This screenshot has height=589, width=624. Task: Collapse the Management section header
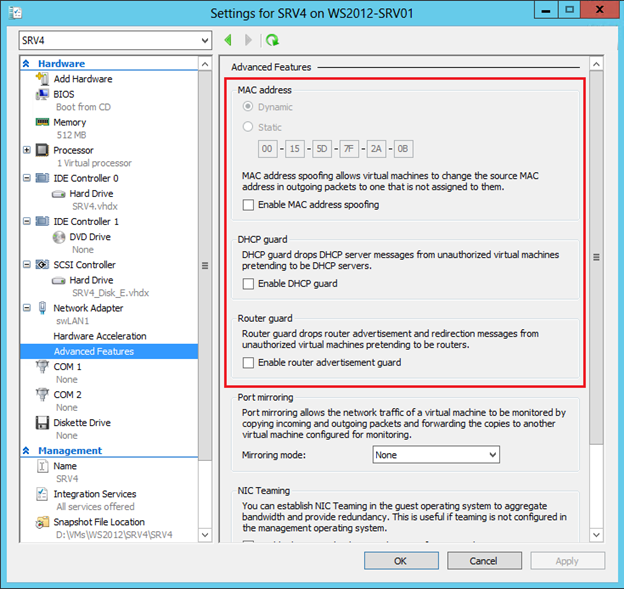pyautogui.click(x=26, y=451)
